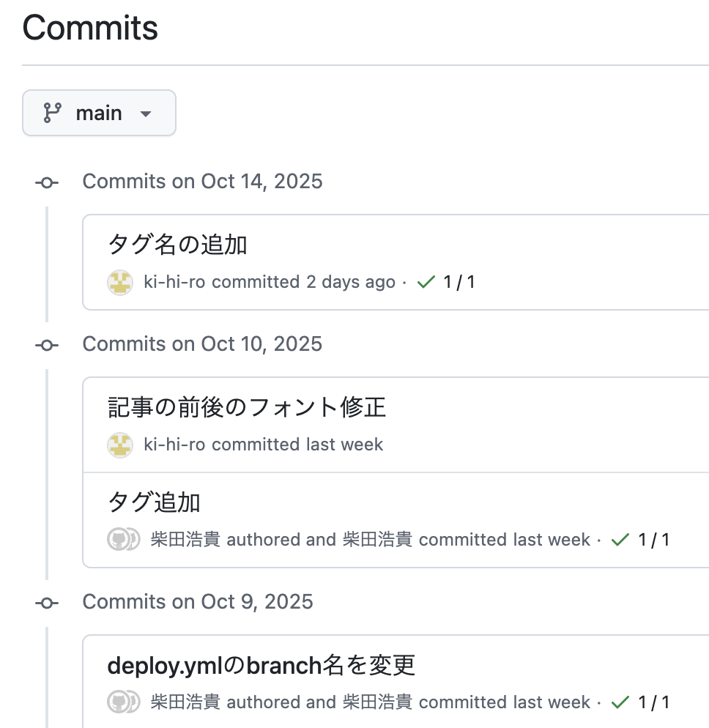Viewport: 709px width, 728px height.
Task: Click the Oct 10, 2025 commit timeline marker
Action: point(47,345)
